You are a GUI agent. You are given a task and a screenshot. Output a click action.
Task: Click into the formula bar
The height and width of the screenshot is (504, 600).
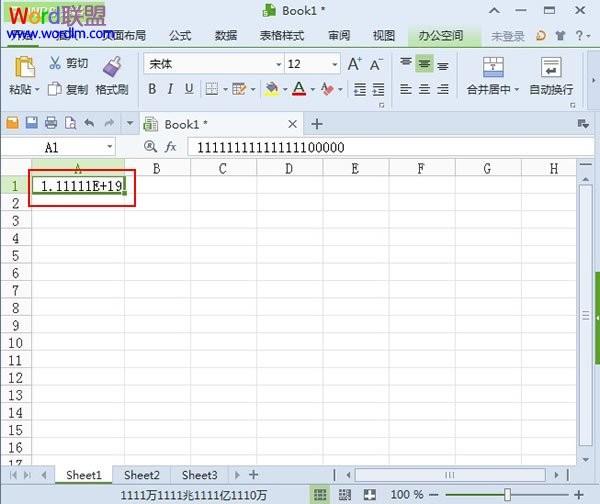(390, 147)
